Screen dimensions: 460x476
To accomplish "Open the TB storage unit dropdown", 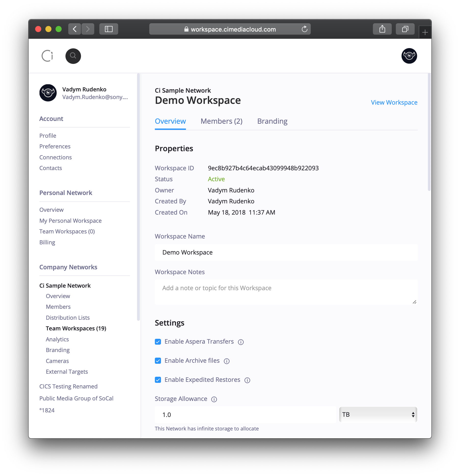I will [378, 414].
